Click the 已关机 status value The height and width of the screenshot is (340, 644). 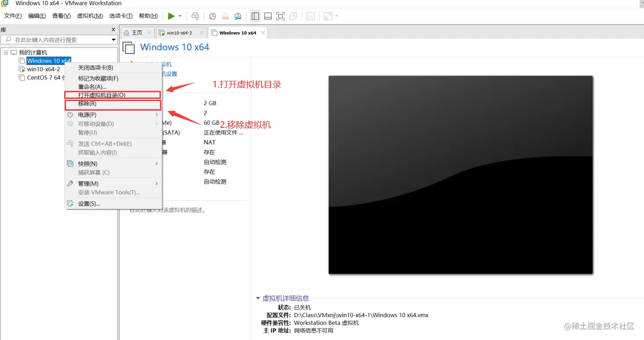tap(302, 307)
